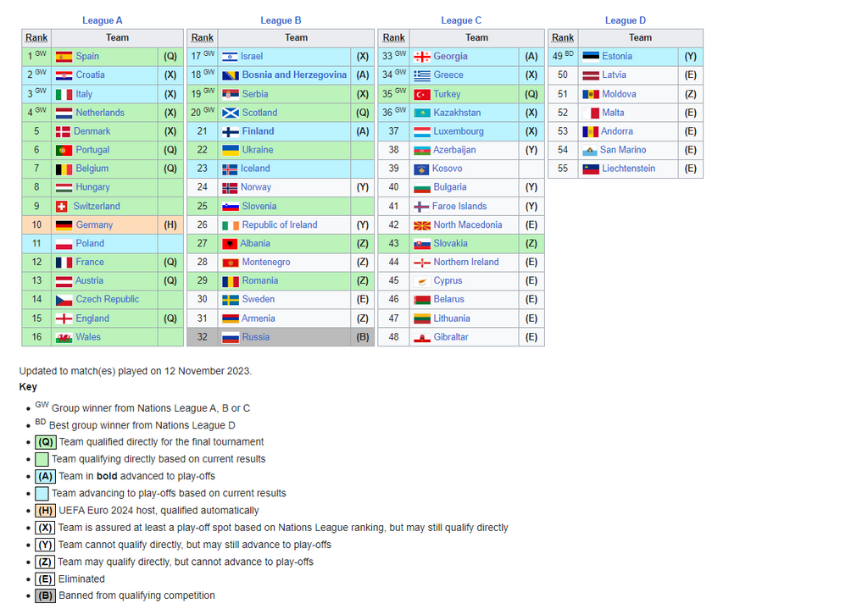Open the Liechtenstein team link
868x609 pixels.
pos(628,169)
